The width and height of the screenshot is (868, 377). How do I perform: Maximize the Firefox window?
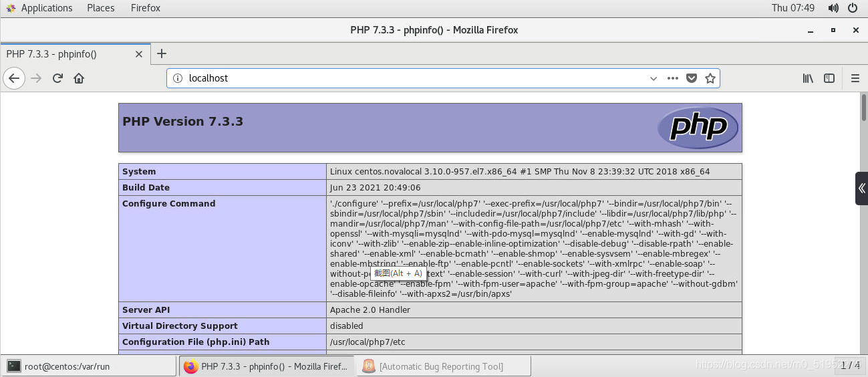coord(833,30)
